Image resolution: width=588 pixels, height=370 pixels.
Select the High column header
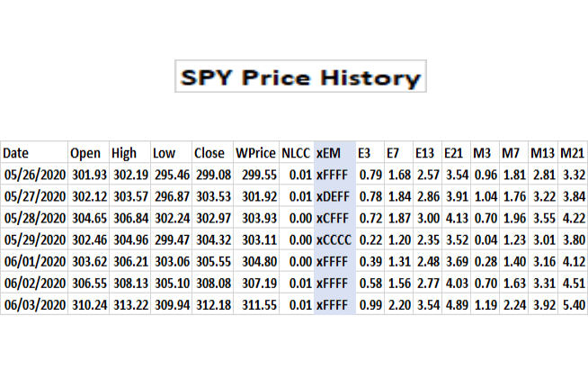(124, 153)
